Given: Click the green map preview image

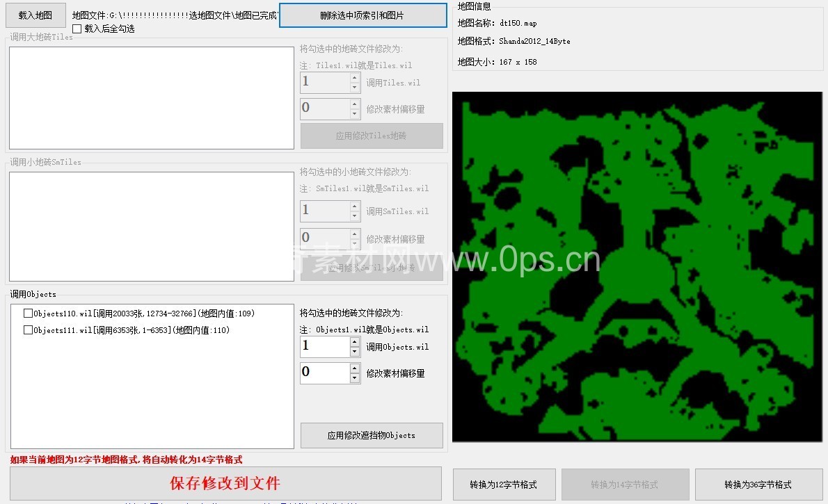Looking at the screenshot, I should point(637,267).
